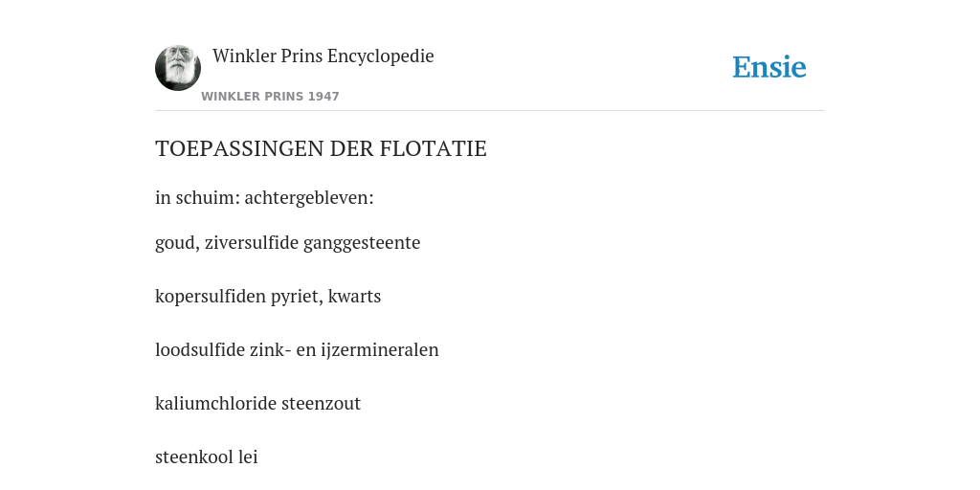This screenshot has height=490, width=980.
Task: Open the Ensie logo link
Action: point(769,68)
